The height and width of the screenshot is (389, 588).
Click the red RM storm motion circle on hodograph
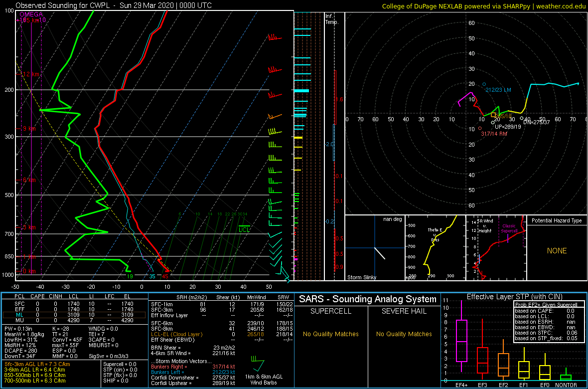480,128
